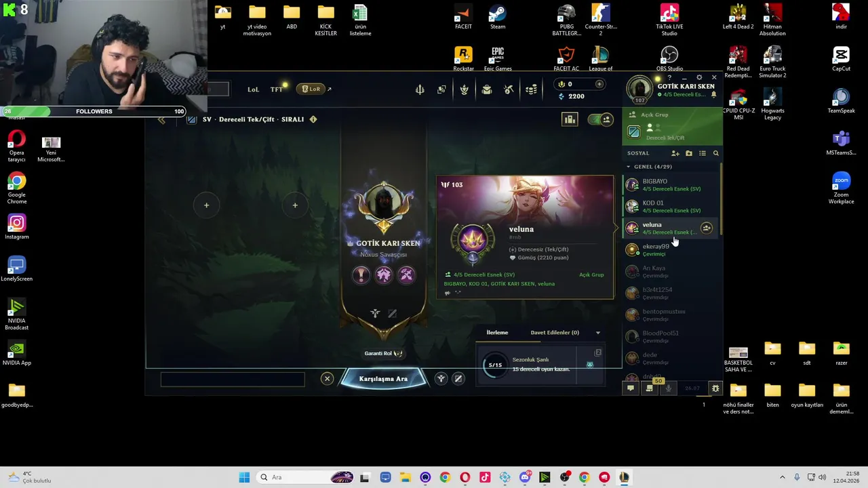The height and width of the screenshot is (488, 868).
Task: Click the Açık Grup link on veluna's card
Action: pyautogui.click(x=591, y=274)
